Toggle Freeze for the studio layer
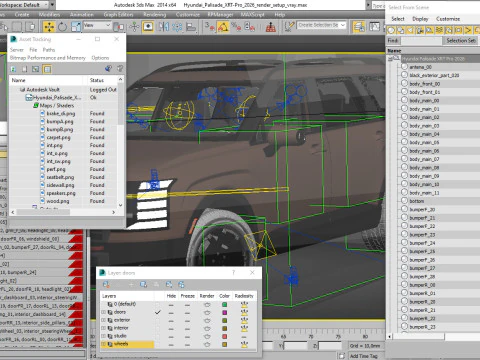Viewport: 480px width, 360px height. coord(187,337)
